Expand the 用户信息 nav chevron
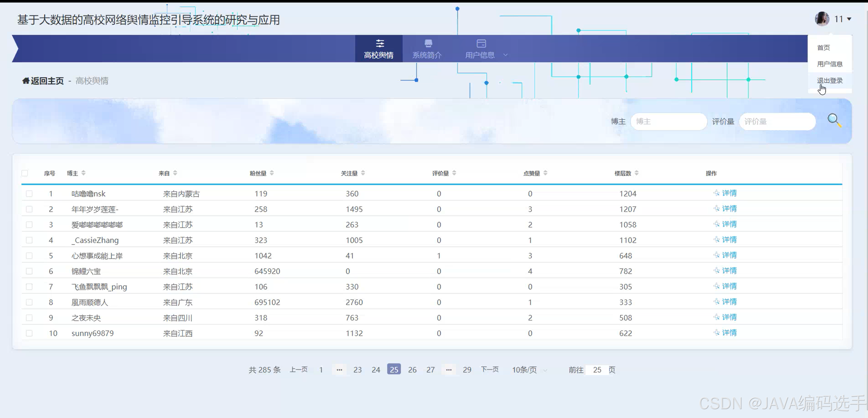The height and width of the screenshot is (418, 868). (x=505, y=55)
